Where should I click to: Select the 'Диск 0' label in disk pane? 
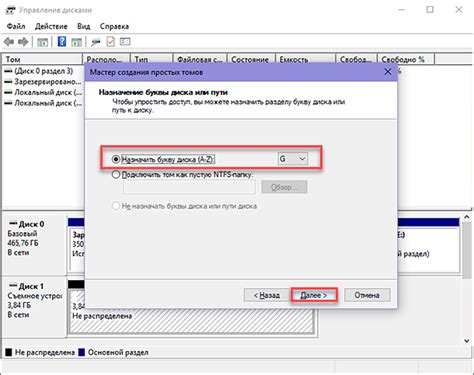tap(31, 224)
